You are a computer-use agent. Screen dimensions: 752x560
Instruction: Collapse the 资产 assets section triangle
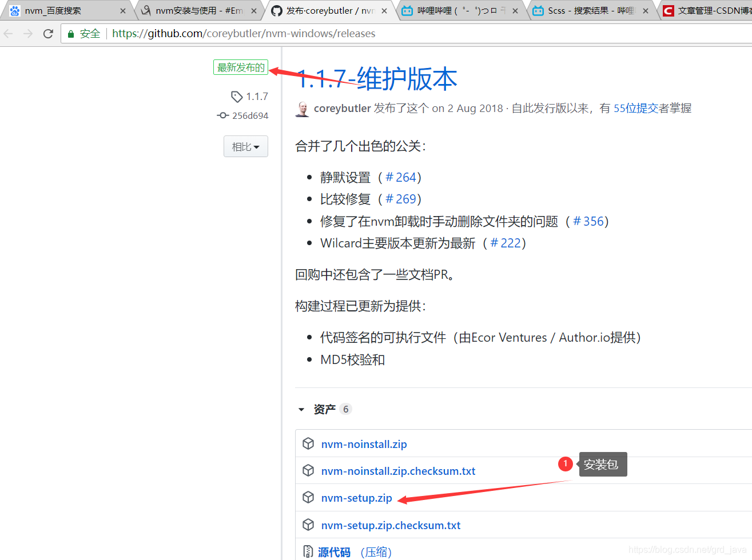pos(301,410)
